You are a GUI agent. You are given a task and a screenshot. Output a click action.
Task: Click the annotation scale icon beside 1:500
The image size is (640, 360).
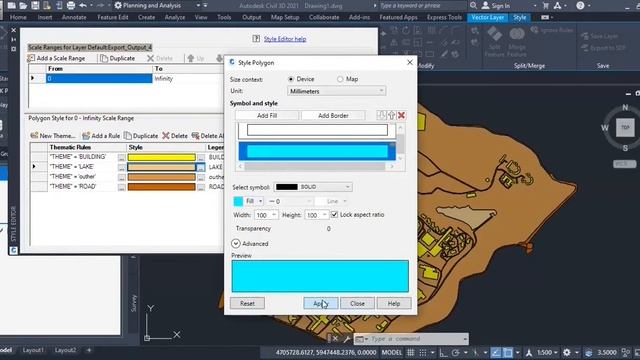(529, 352)
